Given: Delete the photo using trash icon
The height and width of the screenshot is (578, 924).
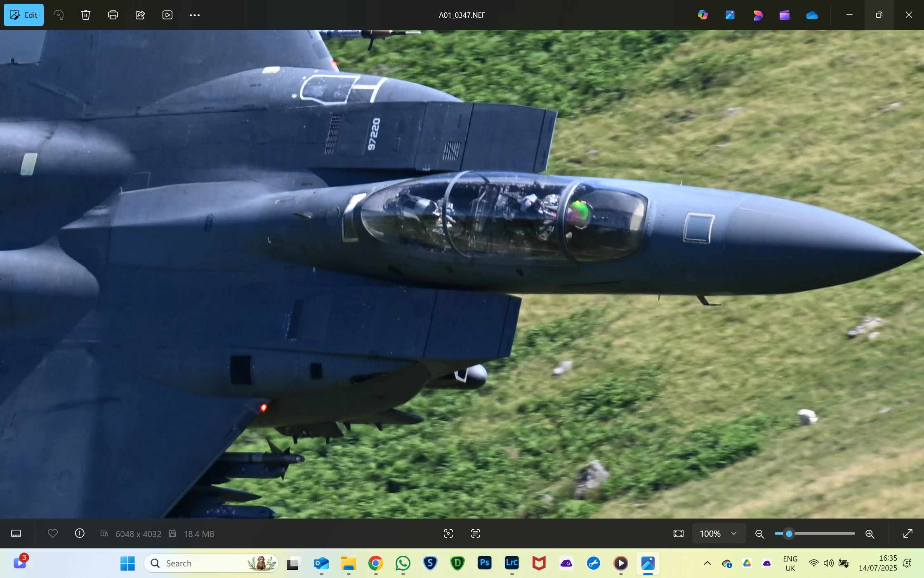Looking at the screenshot, I should pos(86,15).
